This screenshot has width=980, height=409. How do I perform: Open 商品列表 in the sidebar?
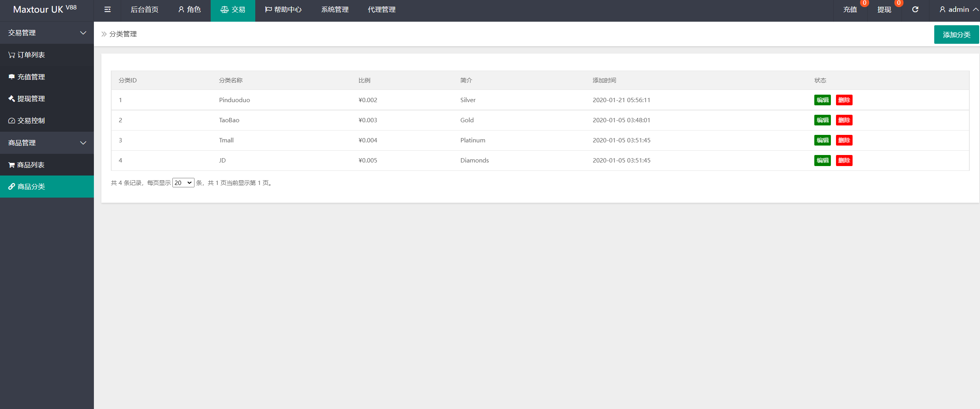tap(27, 165)
